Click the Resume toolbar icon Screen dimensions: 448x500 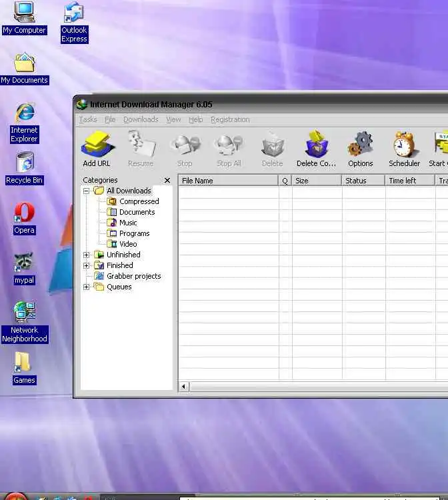(x=141, y=149)
